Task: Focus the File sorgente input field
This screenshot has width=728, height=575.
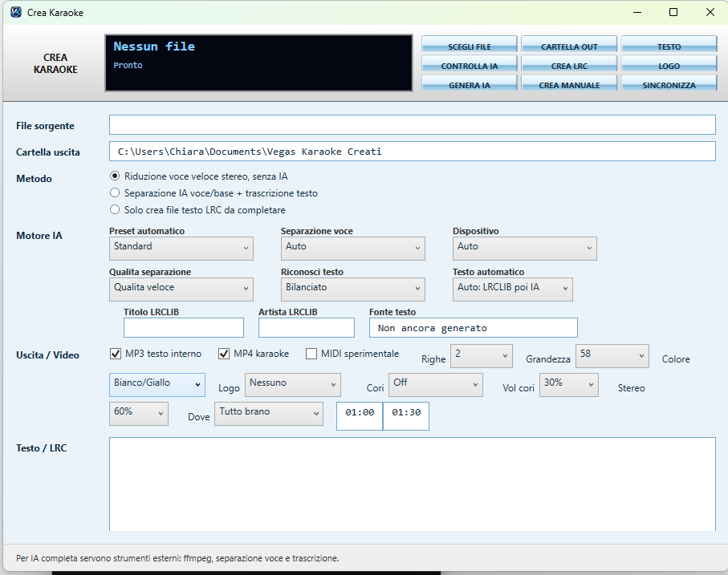Action: pyautogui.click(x=413, y=125)
